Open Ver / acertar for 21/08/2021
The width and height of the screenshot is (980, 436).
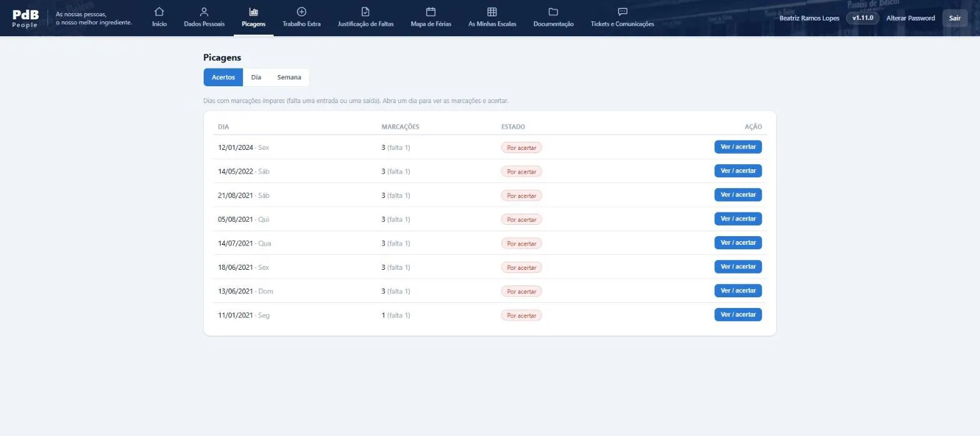pyautogui.click(x=738, y=195)
